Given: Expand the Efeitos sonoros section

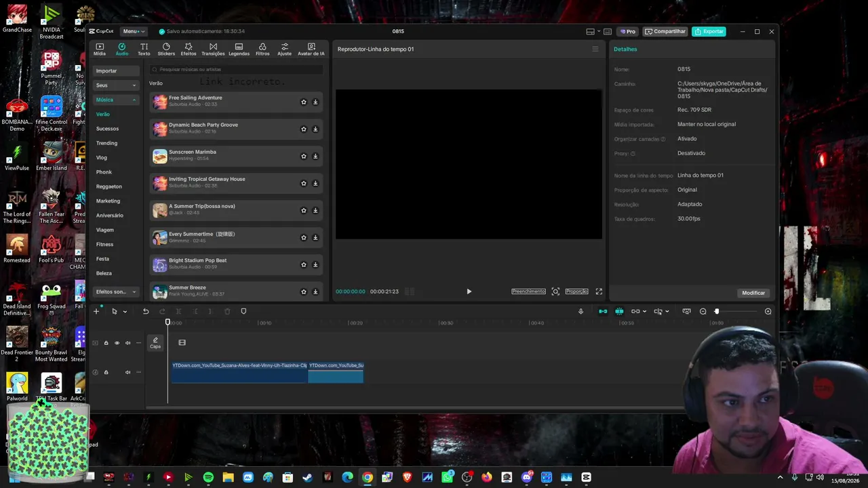Looking at the screenshot, I should [x=116, y=291].
